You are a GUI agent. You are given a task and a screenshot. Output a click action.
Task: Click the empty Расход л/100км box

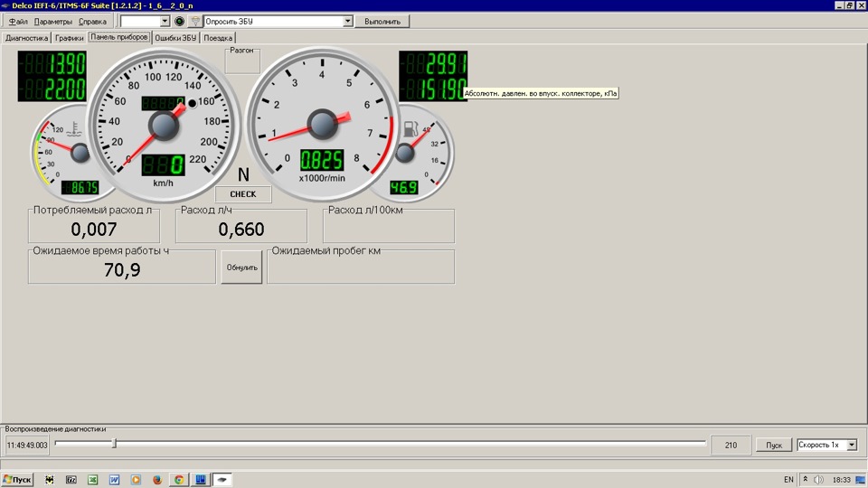tap(389, 227)
